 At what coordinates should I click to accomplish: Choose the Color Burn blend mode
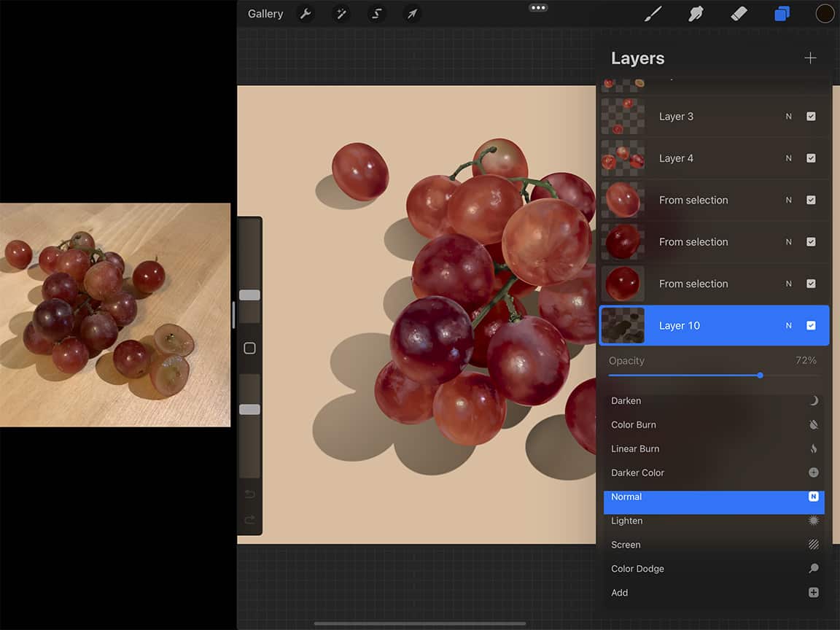tap(634, 425)
